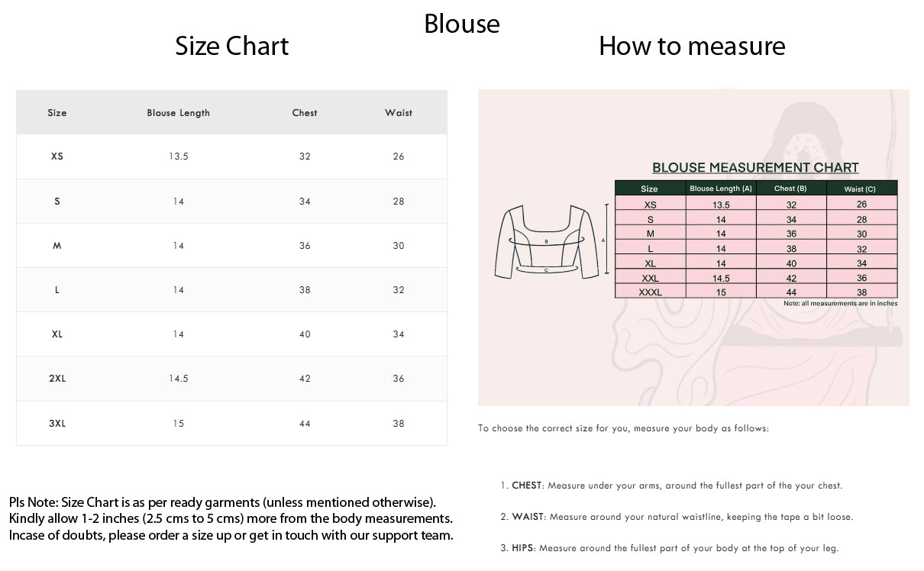Select the "Blouse Length" header in Size Chart table
Screen dimensions: 924x571
tap(178, 113)
